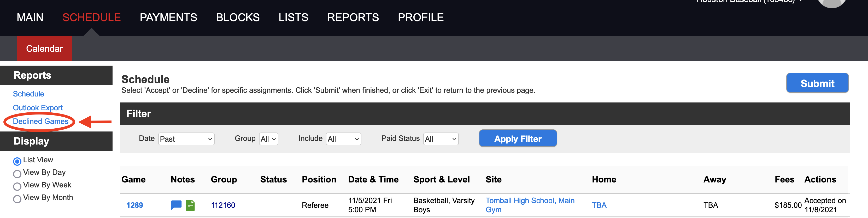Open the Declined Games report
868x218 pixels.
pyautogui.click(x=40, y=122)
